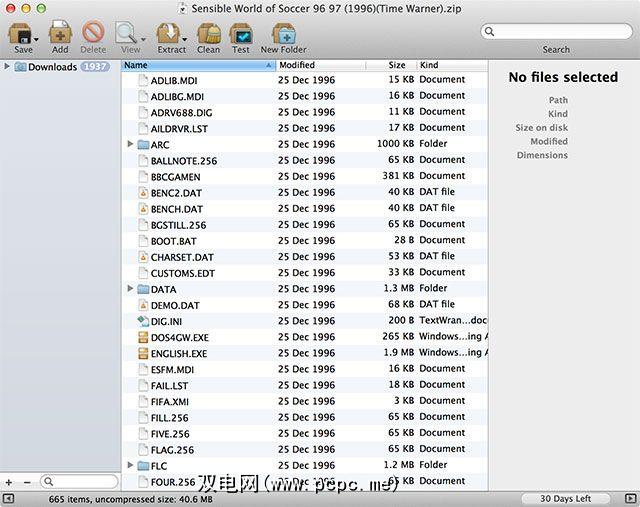Screen dimensions: 640x507
Task: Select the ESFM.MDI file name
Action: (x=172, y=370)
